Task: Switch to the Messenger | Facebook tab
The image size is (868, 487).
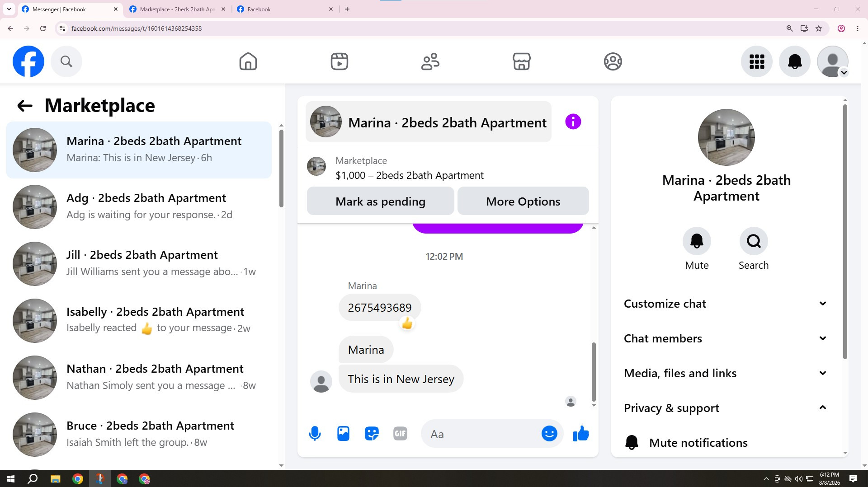Action: click(70, 9)
